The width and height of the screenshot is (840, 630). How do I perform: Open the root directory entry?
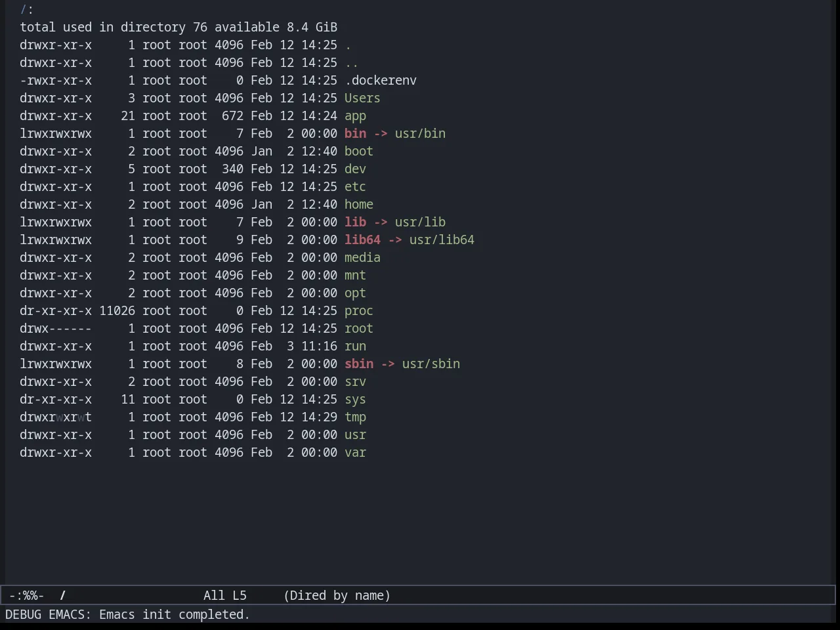359,328
